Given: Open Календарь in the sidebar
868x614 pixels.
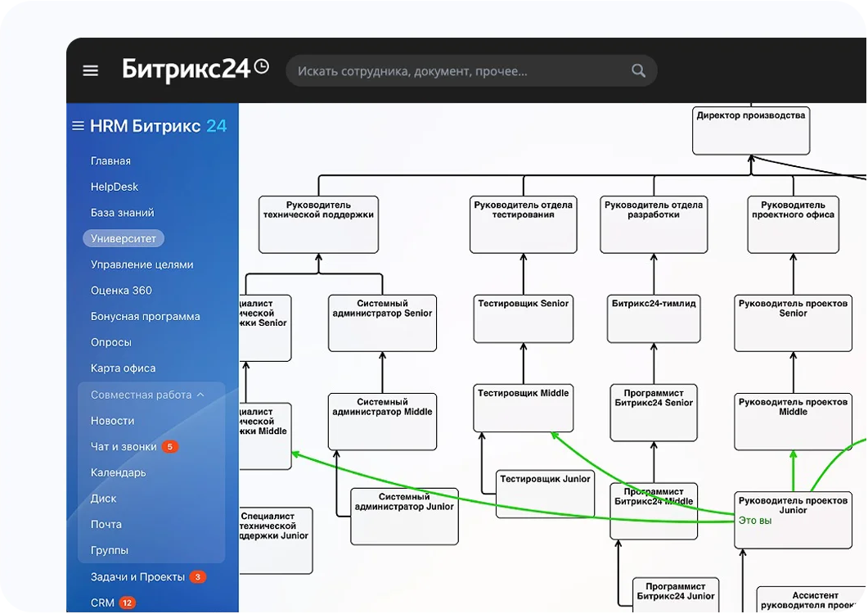Looking at the screenshot, I should tap(118, 472).
